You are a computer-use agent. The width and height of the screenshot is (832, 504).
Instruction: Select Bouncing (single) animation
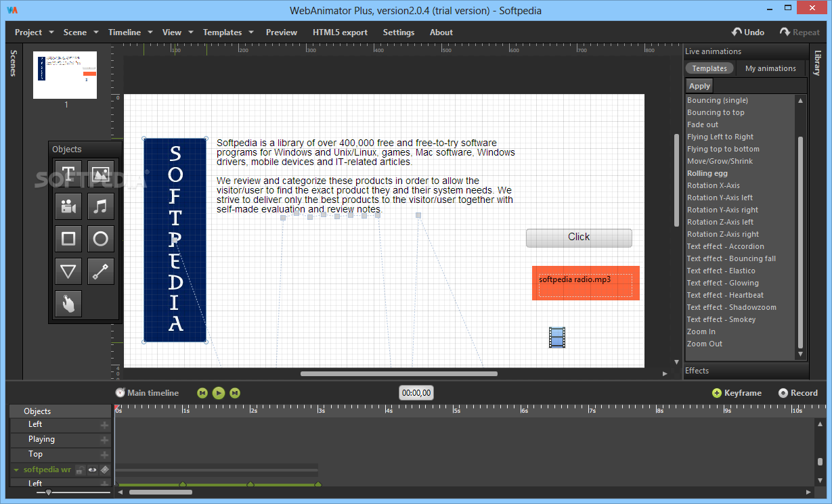coord(718,100)
